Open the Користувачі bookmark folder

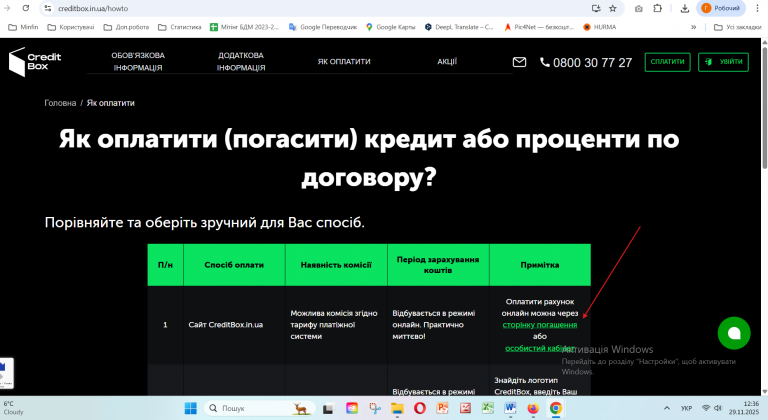[71, 27]
